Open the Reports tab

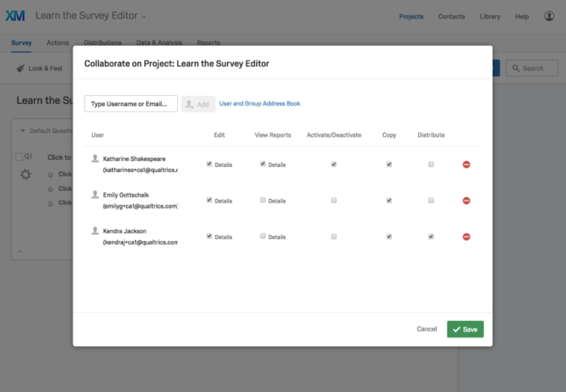[208, 42]
